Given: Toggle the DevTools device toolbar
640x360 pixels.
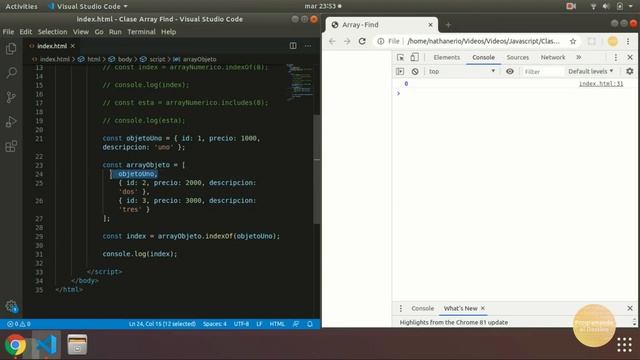Looking at the screenshot, I should [x=414, y=58].
